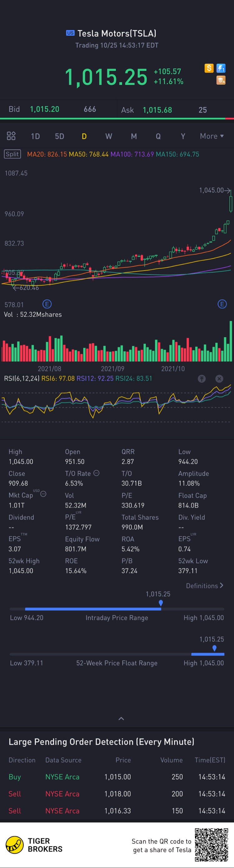
Task: Tap the ROE value 15.64%
Action: pyautogui.click(x=76, y=571)
